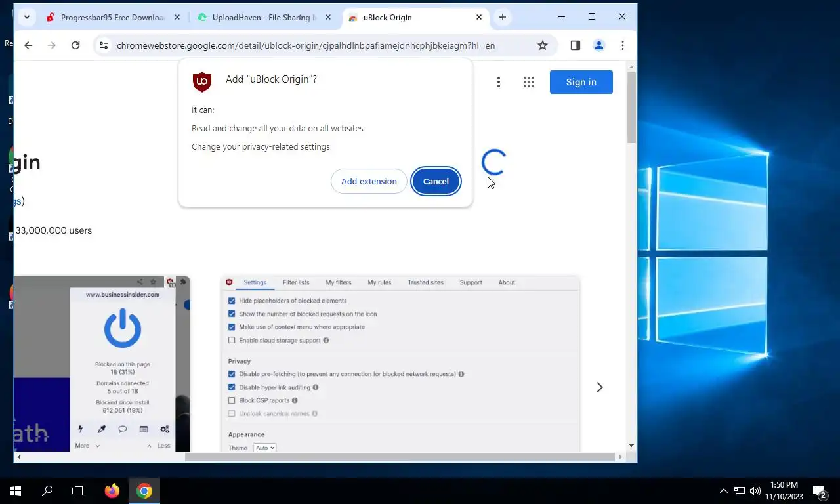Open dashboard via the gears icon
The height and width of the screenshot is (504, 840).
[165, 429]
